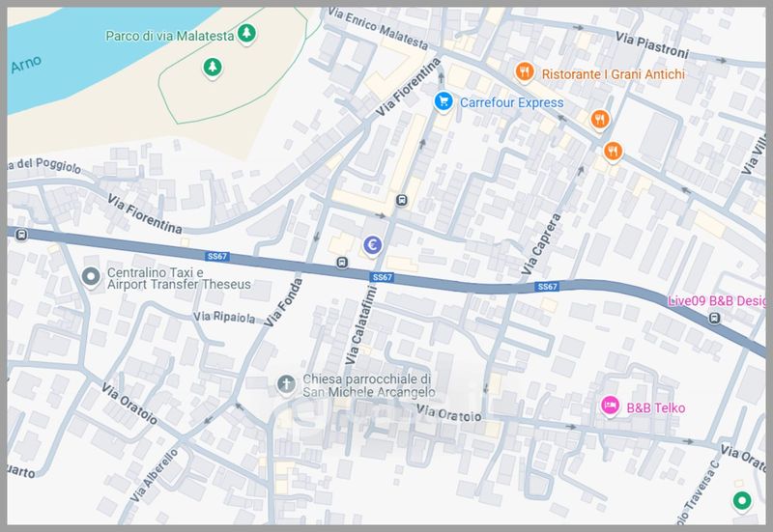Open the Centralino Taxi gray location pin
773x532 pixels.
[x=91, y=277]
